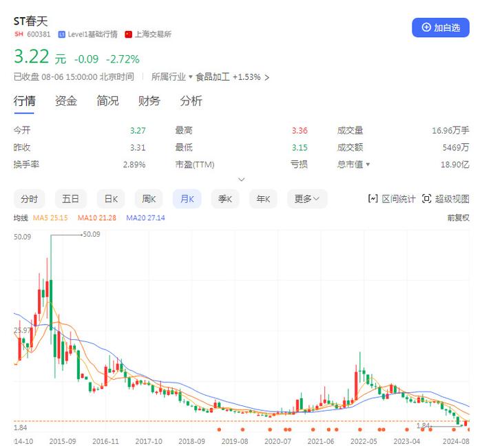Click the Level1基础行情 label

[x=92, y=34]
